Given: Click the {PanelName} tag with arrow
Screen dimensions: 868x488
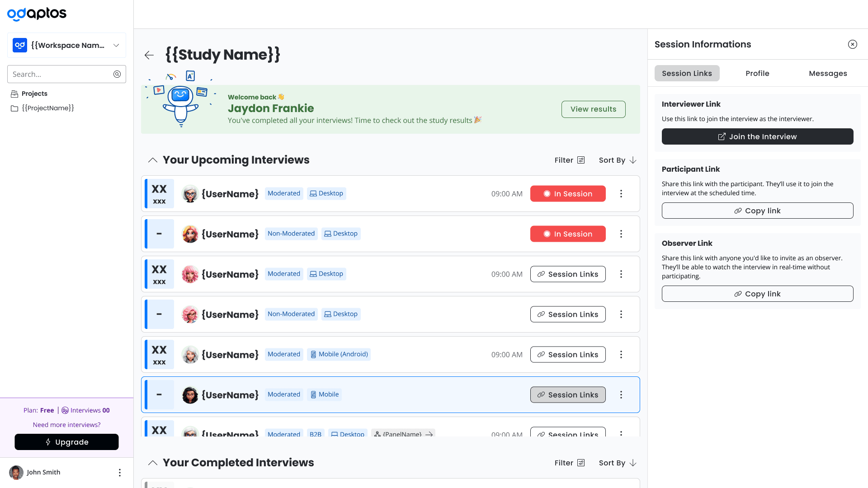Looking at the screenshot, I should point(403,433).
